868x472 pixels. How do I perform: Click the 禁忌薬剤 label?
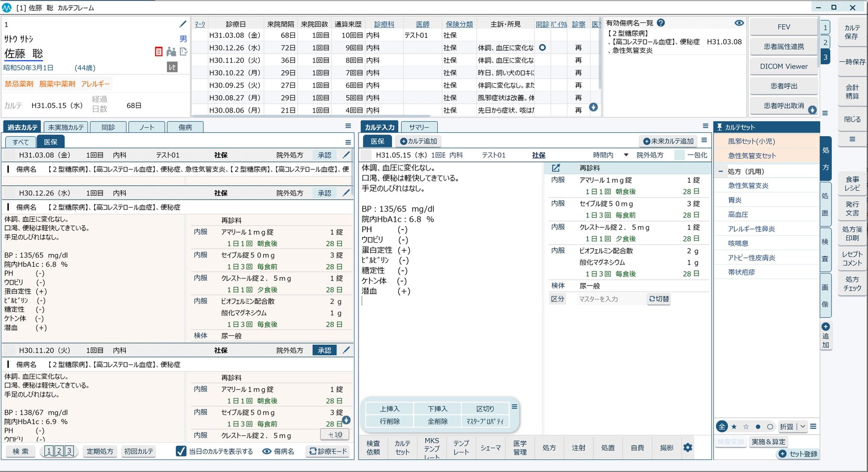point(19,84)
